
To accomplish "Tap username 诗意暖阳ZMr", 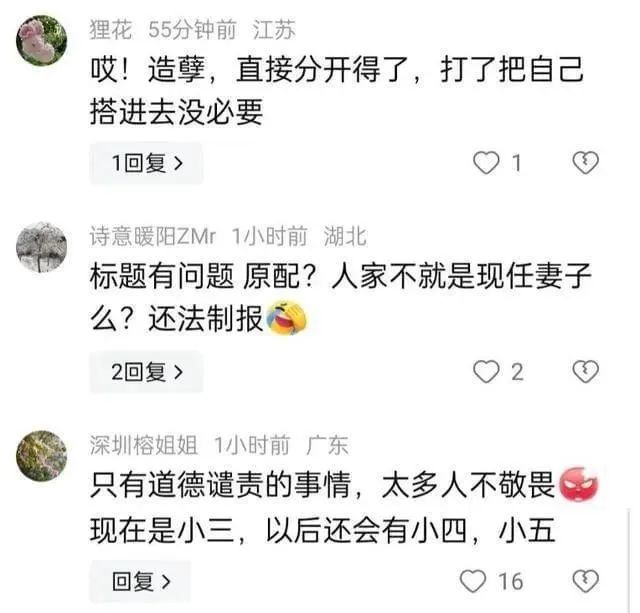I will 153,236.
